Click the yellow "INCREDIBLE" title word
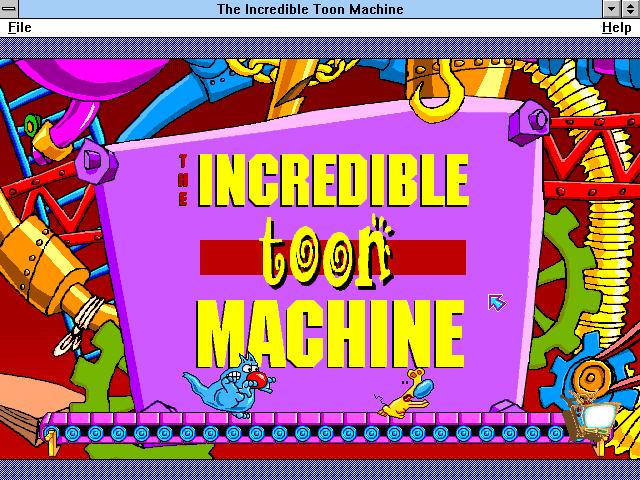The width and height of the screenshot is (640, 480). (333, 180)
